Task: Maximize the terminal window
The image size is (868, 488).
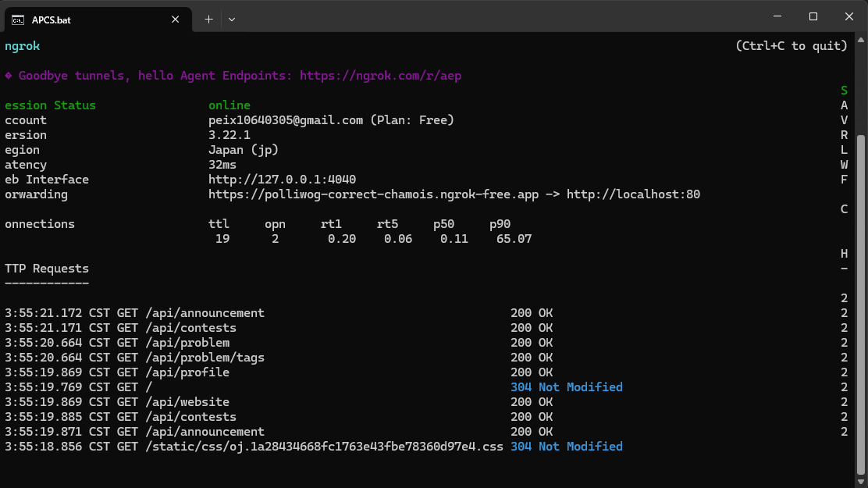Action: click(813, 16)
